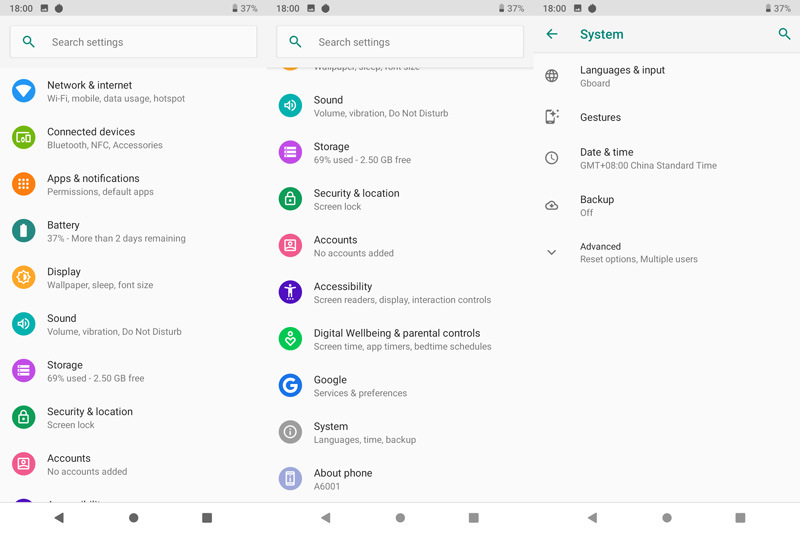Image resolution: width=800 pixels, height=533 pixels.
Task: Tap Sound icon on Network & internet screen
Action: 23,324
